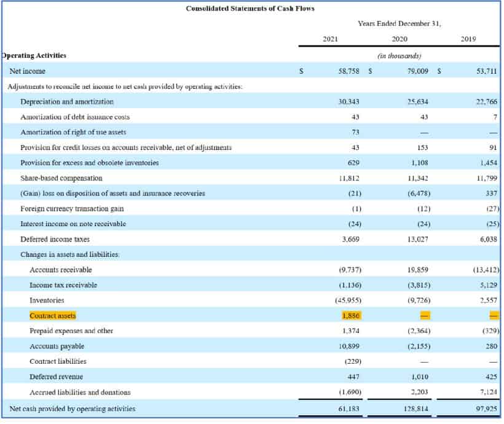Click the highlighted 1,836 value
504x424 pixels.
tap(350, 315)
